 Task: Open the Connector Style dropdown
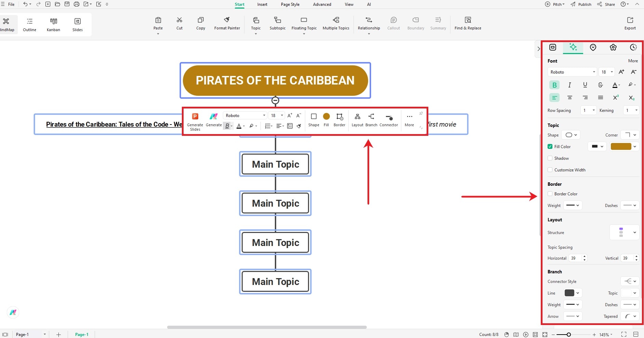click(x=630, y=281)
